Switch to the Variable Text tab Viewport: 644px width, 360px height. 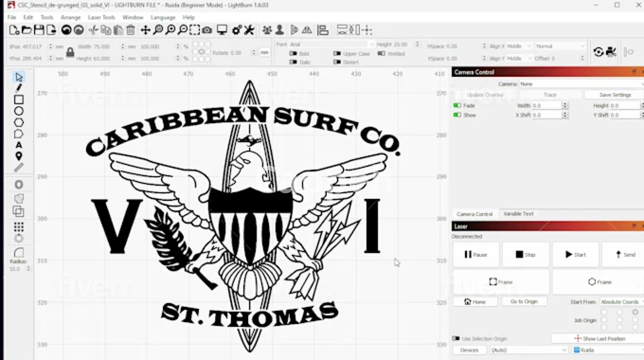click(518, 214)
